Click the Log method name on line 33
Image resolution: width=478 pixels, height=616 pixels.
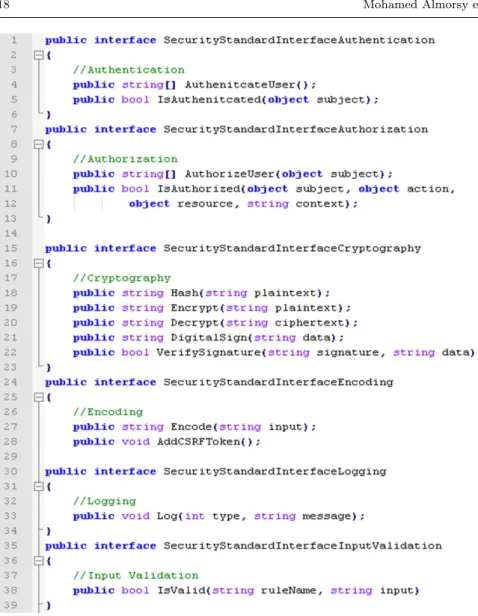(x=167, y=516)
